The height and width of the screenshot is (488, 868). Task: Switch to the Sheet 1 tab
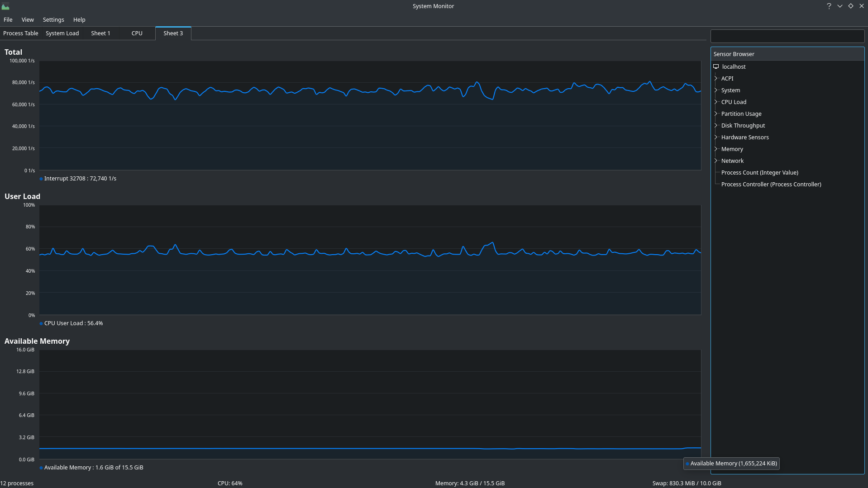[100, 33]
